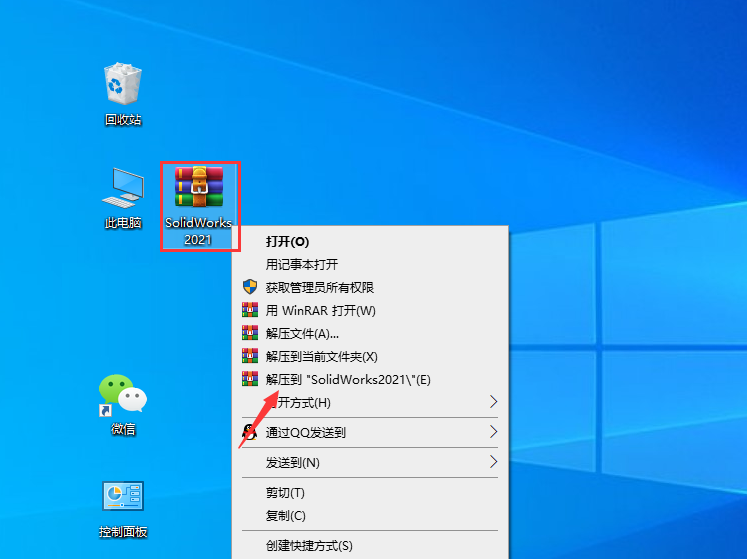Open the 发送到(N) submenu entry
This screenshot has height=559, width=747.
pos(370,462)
